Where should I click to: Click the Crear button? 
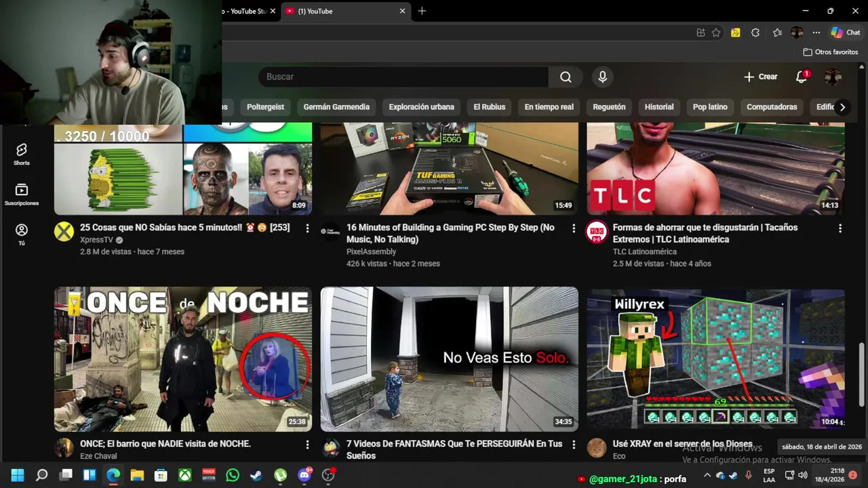760,77
